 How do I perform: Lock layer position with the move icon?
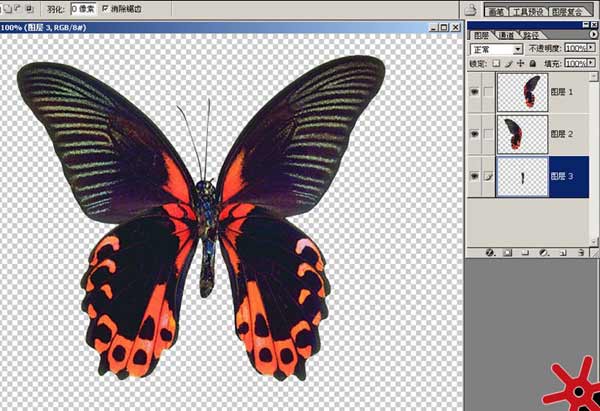coord(520,64)
